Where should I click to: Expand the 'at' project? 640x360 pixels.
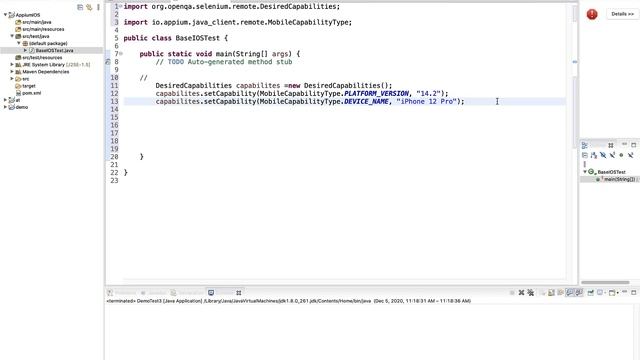(x=6, y=100)
